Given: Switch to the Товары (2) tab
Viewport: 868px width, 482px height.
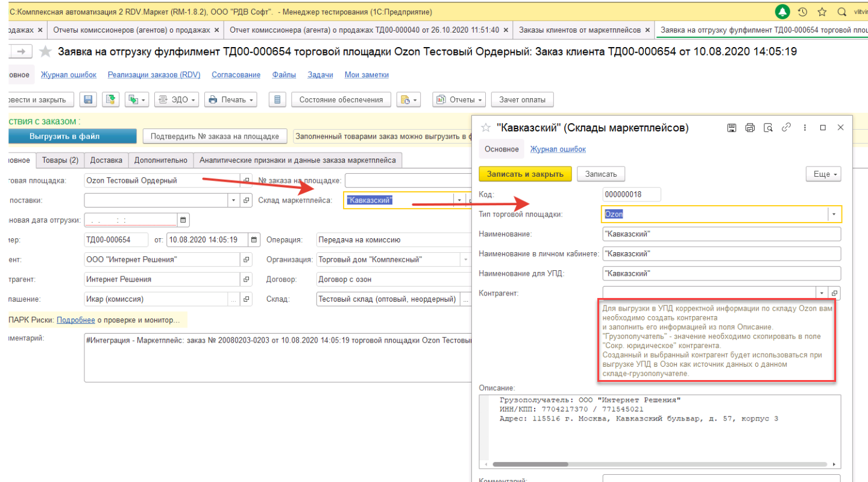Looking at the screenshot, I should point(60,160).
